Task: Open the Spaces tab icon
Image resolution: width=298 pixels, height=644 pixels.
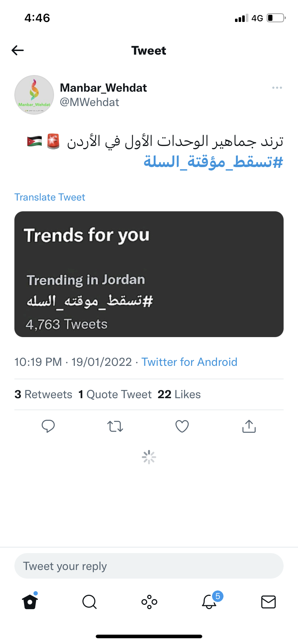Action: click(149, 602)
